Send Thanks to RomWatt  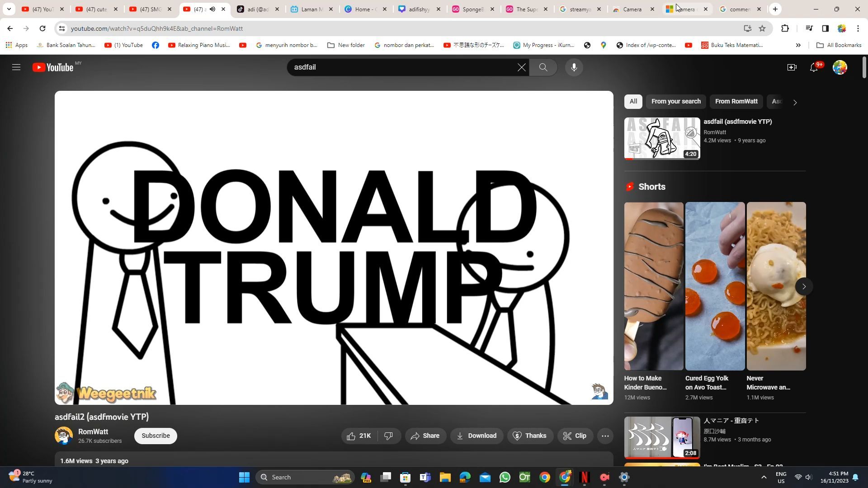pos(530,436)
